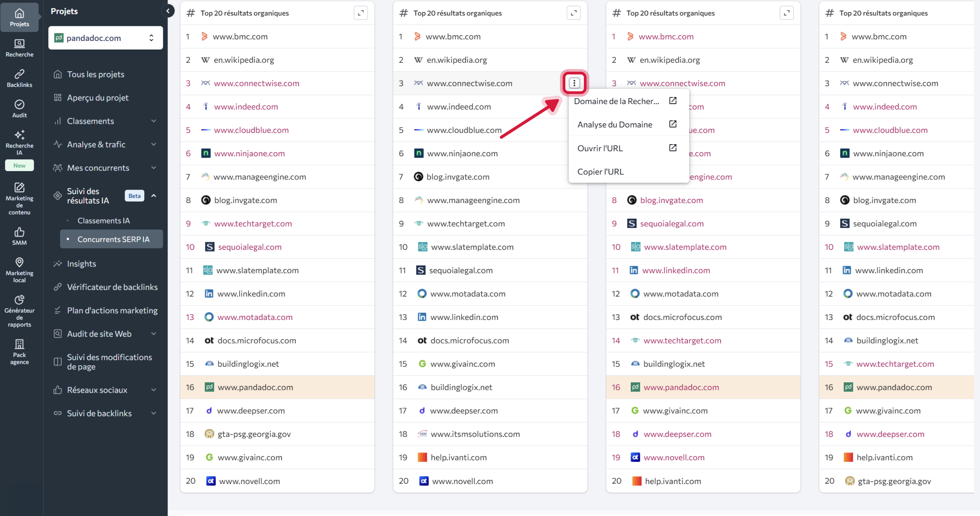This screenshot has width=980, height=516.
Task: Click the Tous les projets home icon
Action: pyautogui.click(x=57, y=74)
